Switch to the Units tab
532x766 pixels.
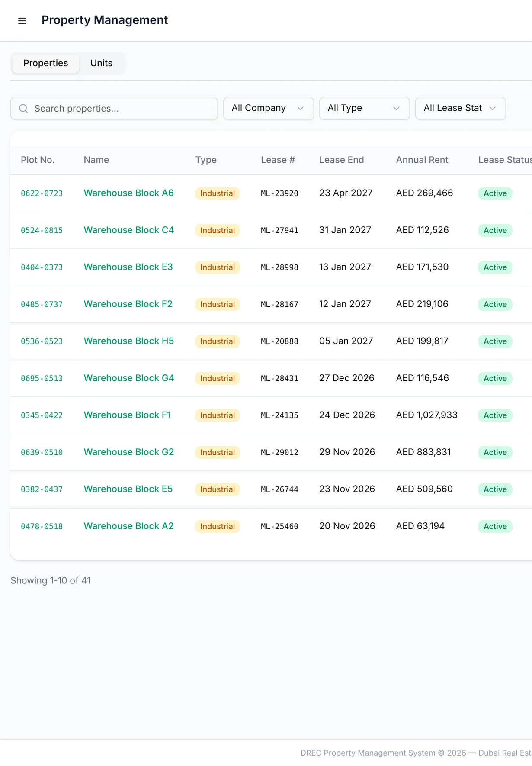pyautogui.click(x=101, y=63)
